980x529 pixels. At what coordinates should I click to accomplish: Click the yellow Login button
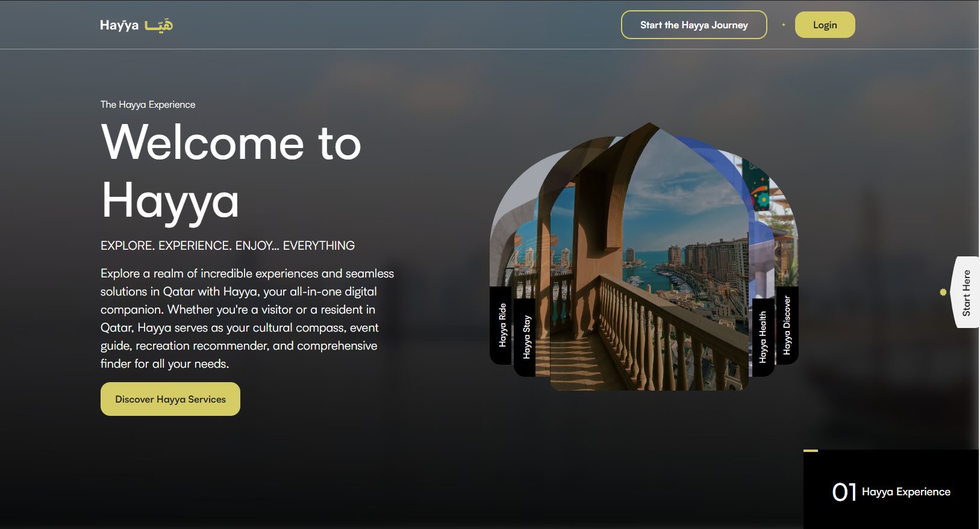[x=825, y=25]
